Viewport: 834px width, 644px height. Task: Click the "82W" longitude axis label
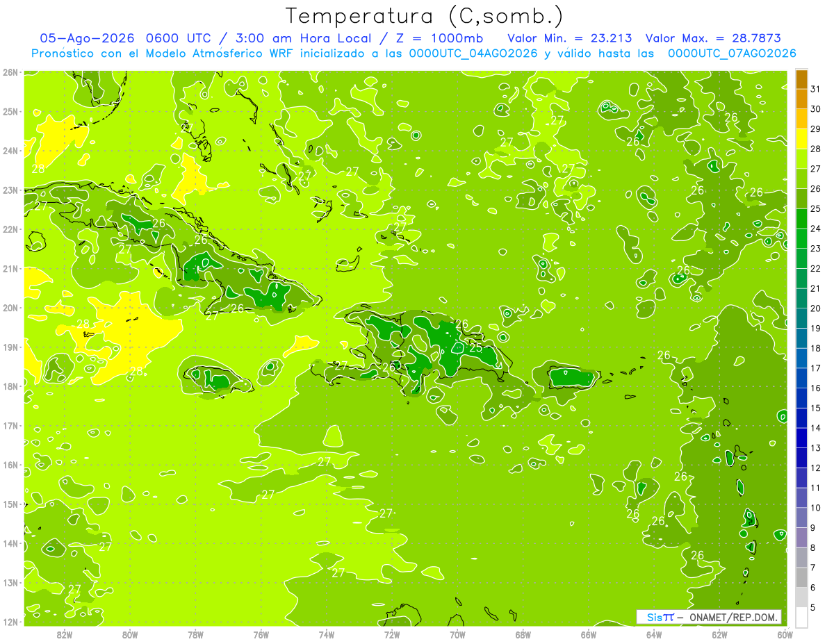(65, 634)
